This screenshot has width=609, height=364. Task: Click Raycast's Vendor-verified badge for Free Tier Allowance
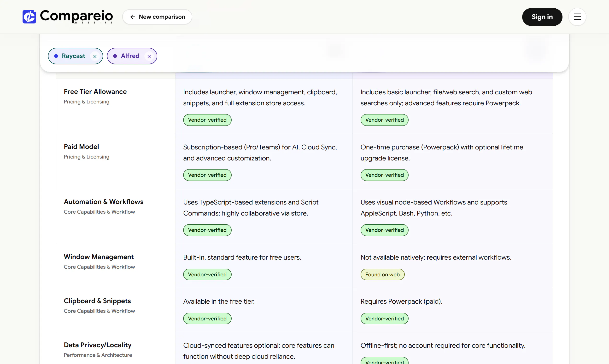point(207,120)
